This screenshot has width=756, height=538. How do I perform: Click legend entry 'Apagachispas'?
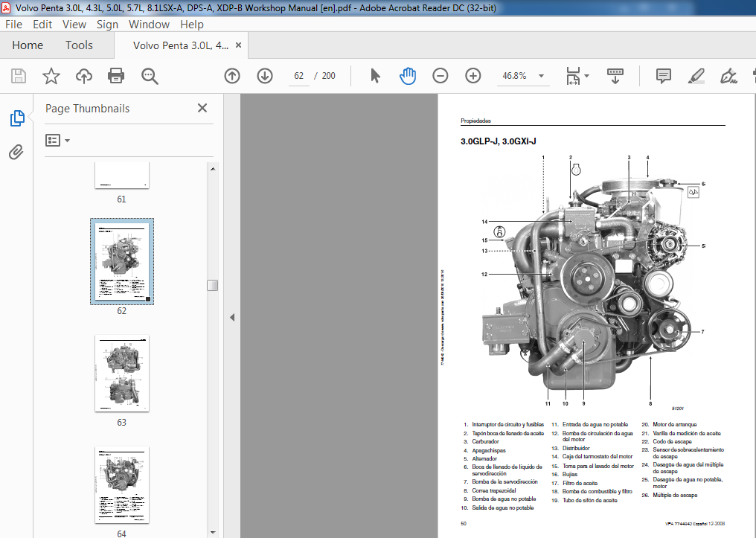pos(488,450)
